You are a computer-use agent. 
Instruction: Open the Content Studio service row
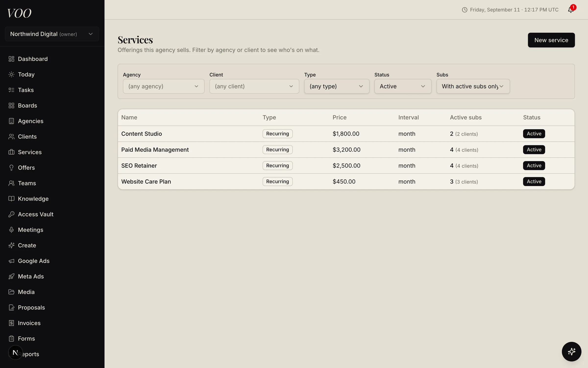pos(346,134)
